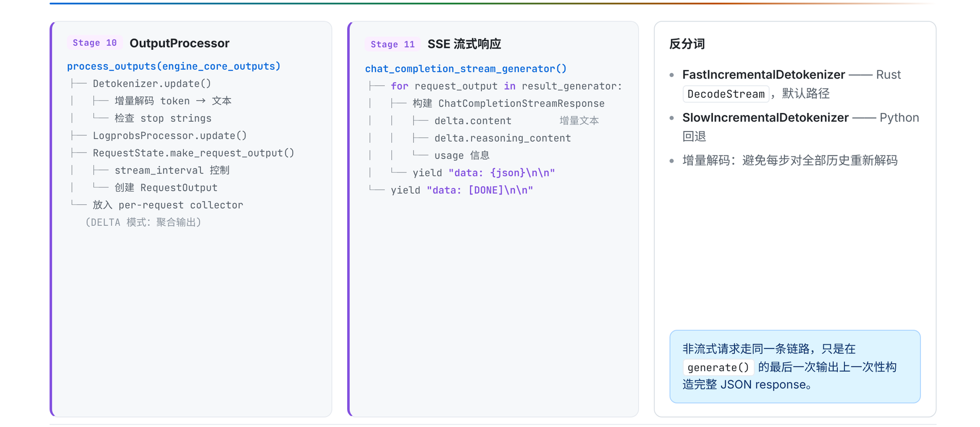
Task: Click the 检查 stop strings row
Action: click(163, 119)
